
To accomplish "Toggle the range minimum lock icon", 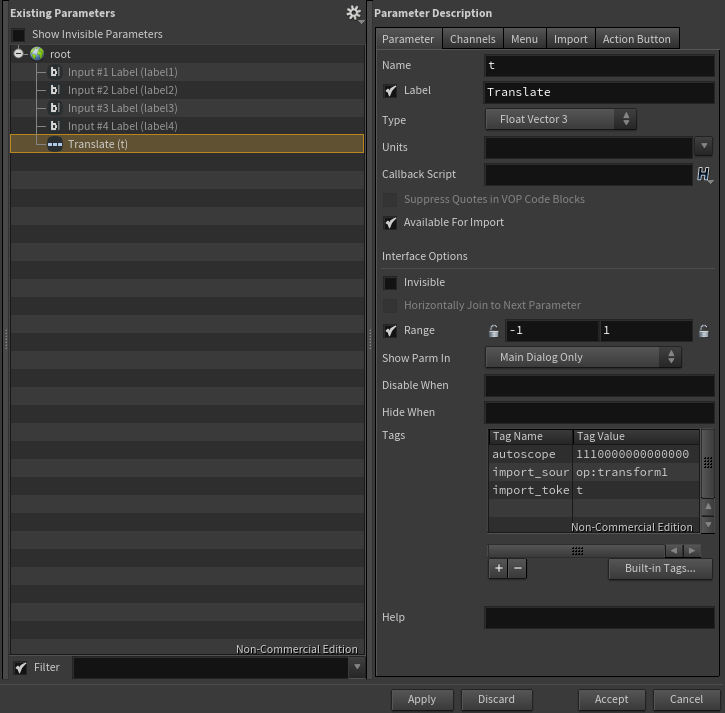I will 494,331.
